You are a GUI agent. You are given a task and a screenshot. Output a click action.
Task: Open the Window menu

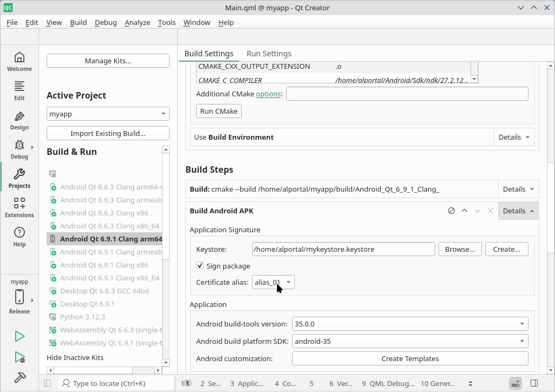click(197, 22)
